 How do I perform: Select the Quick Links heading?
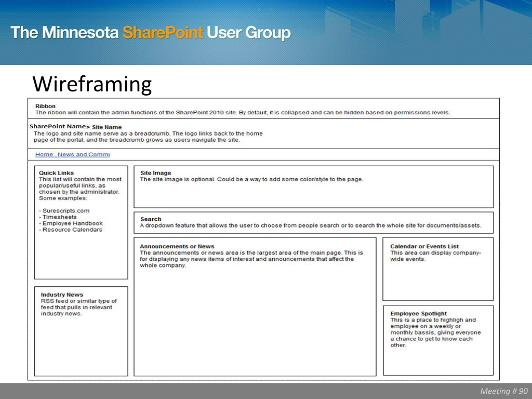(x=56, y=172)
